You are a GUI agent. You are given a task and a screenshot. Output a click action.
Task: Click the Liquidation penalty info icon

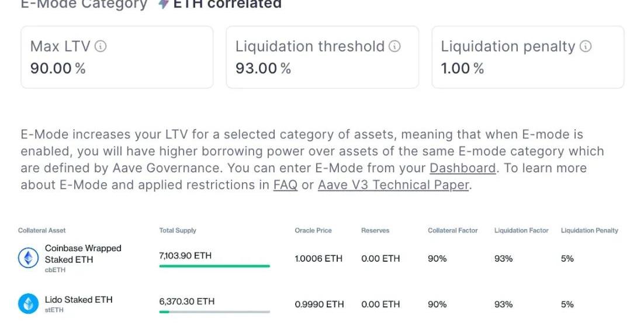tap(586, 46)
